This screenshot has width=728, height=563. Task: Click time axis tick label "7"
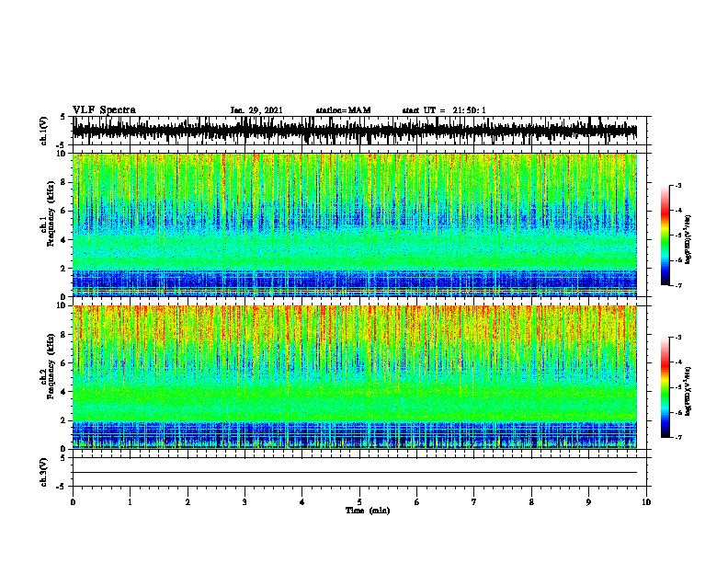pos(474,502)
